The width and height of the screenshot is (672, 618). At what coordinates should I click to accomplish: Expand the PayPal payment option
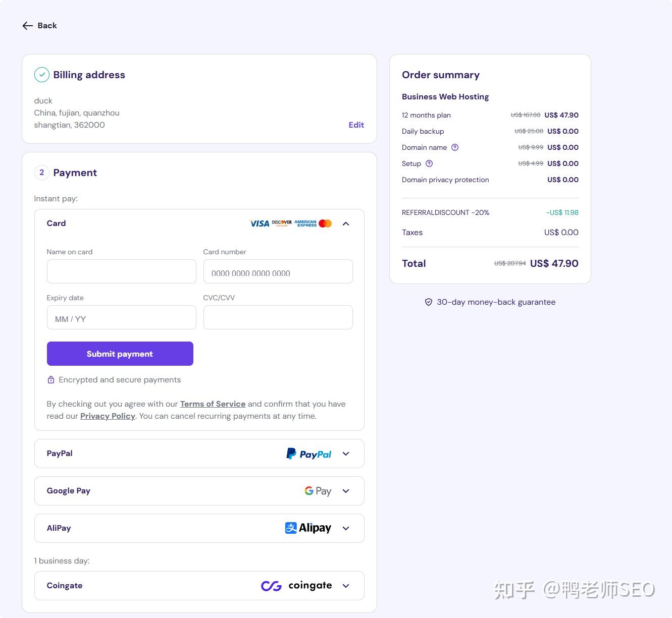(346, 454)
